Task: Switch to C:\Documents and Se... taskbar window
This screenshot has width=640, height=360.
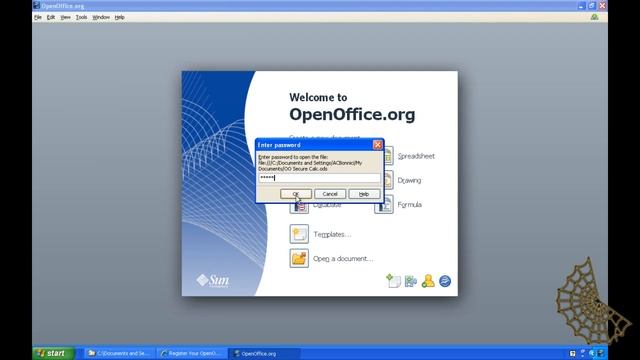Action: [x=120, y=353]
